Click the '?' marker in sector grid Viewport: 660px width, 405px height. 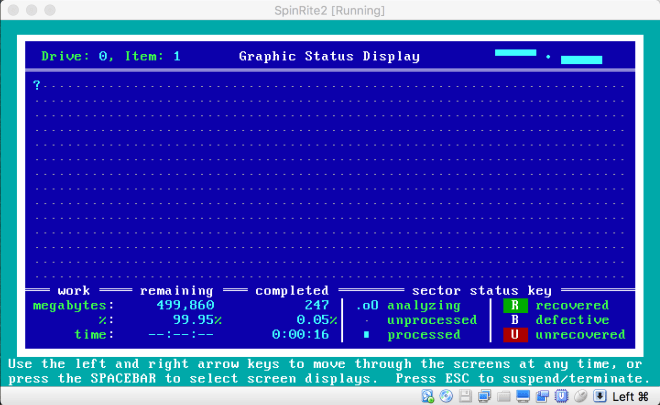pos(37,85)
